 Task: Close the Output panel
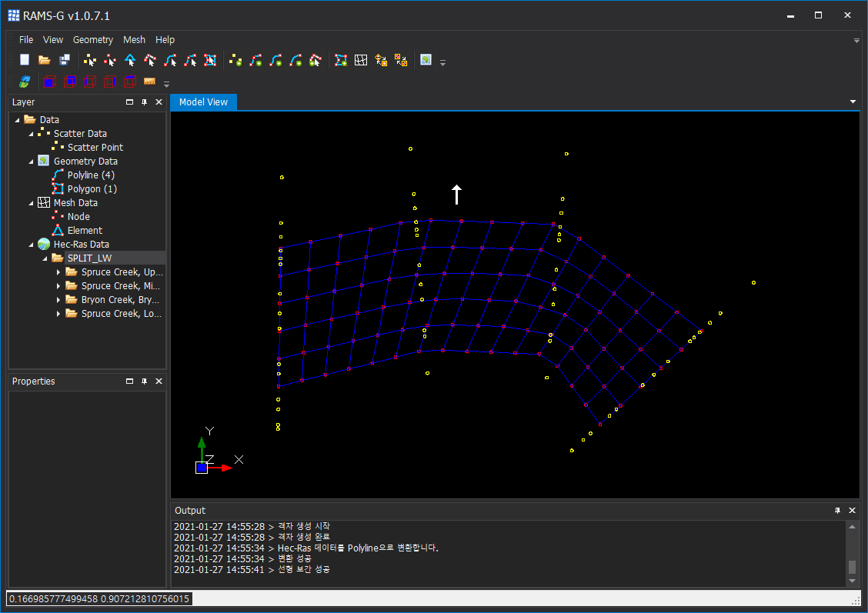(x=852, y=510)
